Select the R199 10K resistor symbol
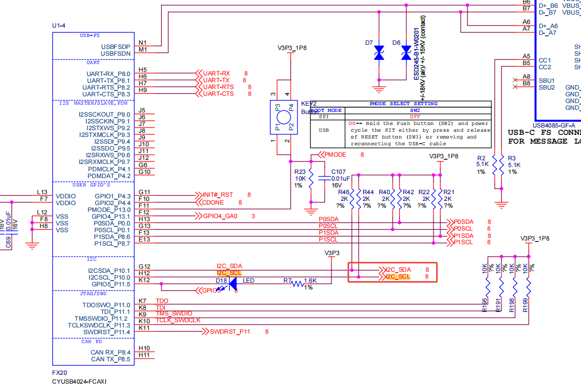This screenshot has width=581, height=392. [x=528, y=287]
